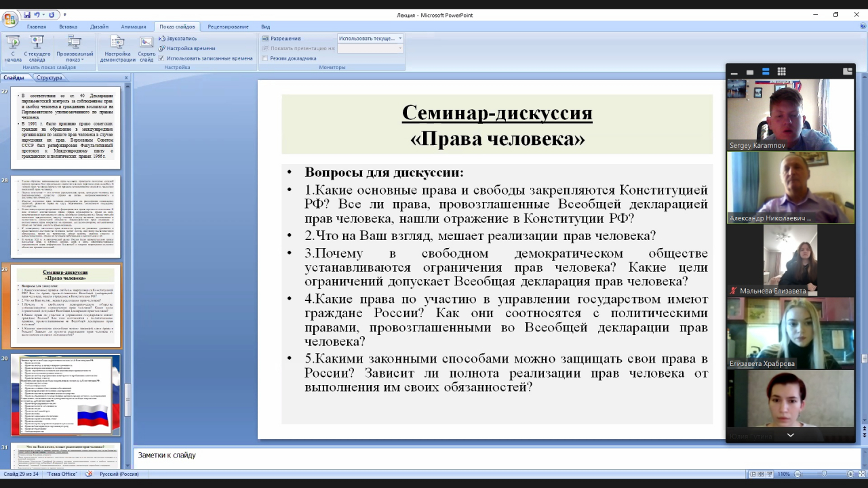Switch to the Анимация ribbon tab
Viewport: 868px width, 488px height.
point(134,26)
